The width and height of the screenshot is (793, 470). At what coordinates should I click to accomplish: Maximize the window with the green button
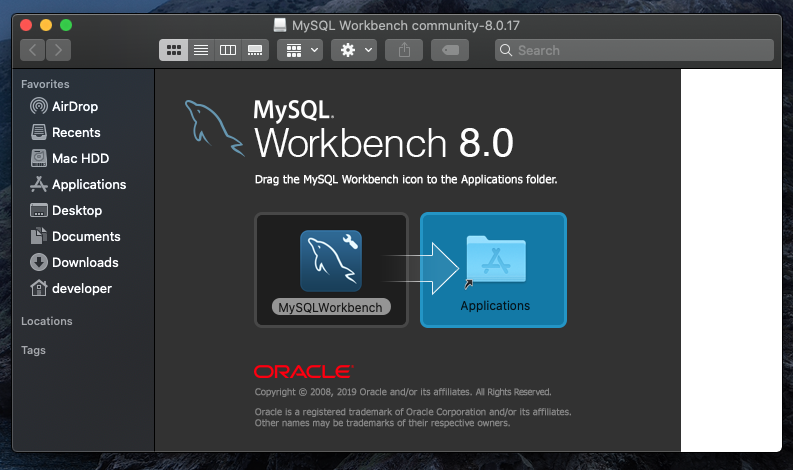66,25
